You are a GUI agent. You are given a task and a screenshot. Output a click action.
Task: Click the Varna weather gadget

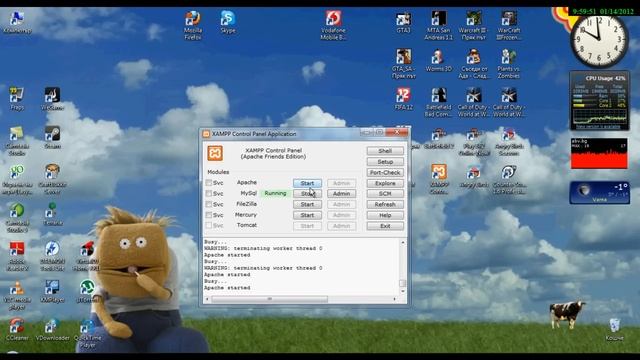click(x=599, y=193)
